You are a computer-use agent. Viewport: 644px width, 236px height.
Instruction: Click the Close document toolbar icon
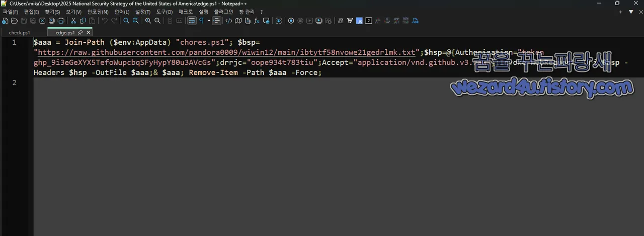coord(42,21)
